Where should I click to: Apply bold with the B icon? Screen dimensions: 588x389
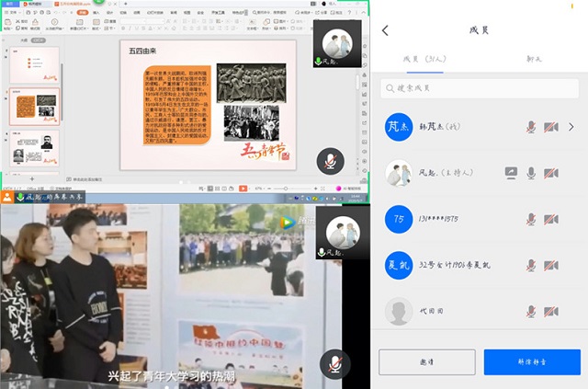coord(123,29)
